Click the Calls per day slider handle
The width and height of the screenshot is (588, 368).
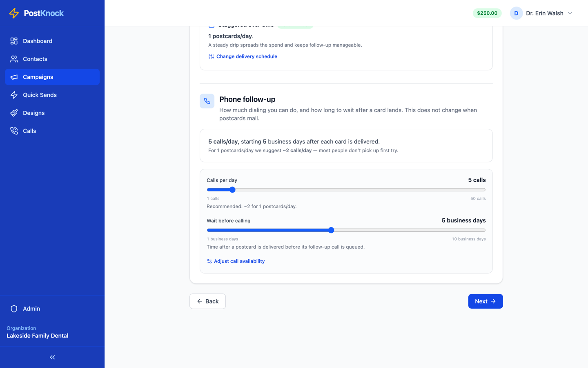pos(232,190)
